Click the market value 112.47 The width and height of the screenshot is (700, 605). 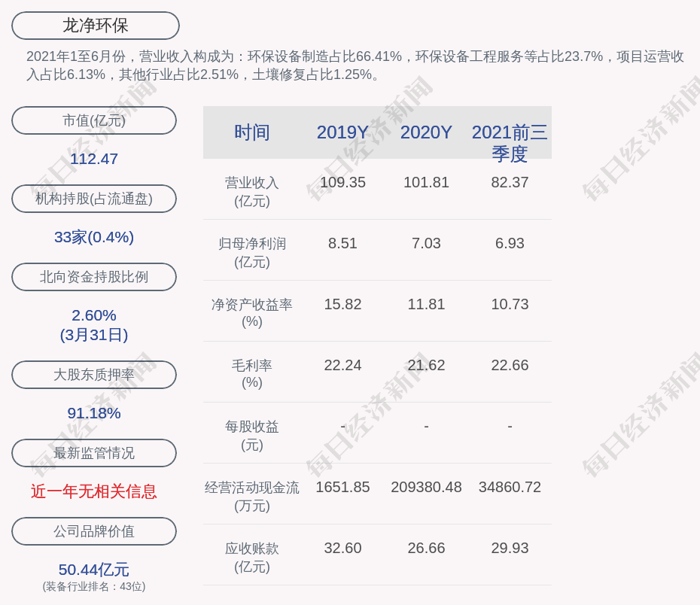tap(94, 159)
